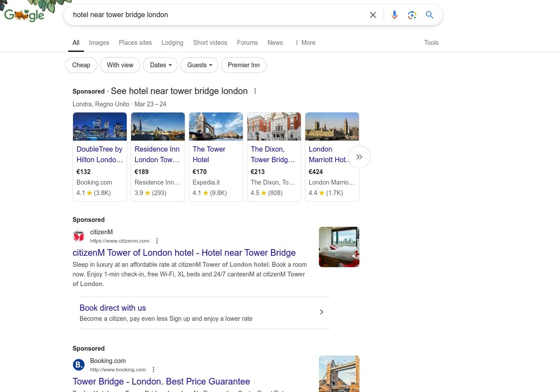
Task: Click DoubleTree hotel skyline thumbnail
Action: pos(100,127)
